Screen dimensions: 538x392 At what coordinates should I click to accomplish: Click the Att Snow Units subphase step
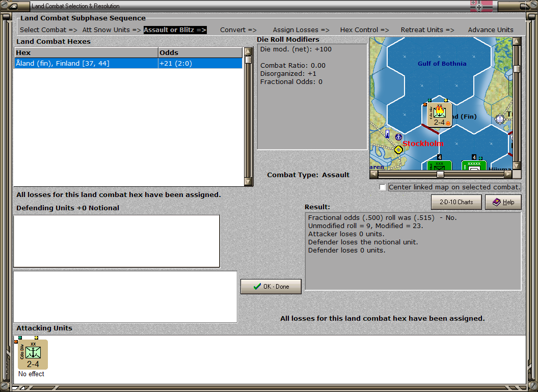(112, 30)
